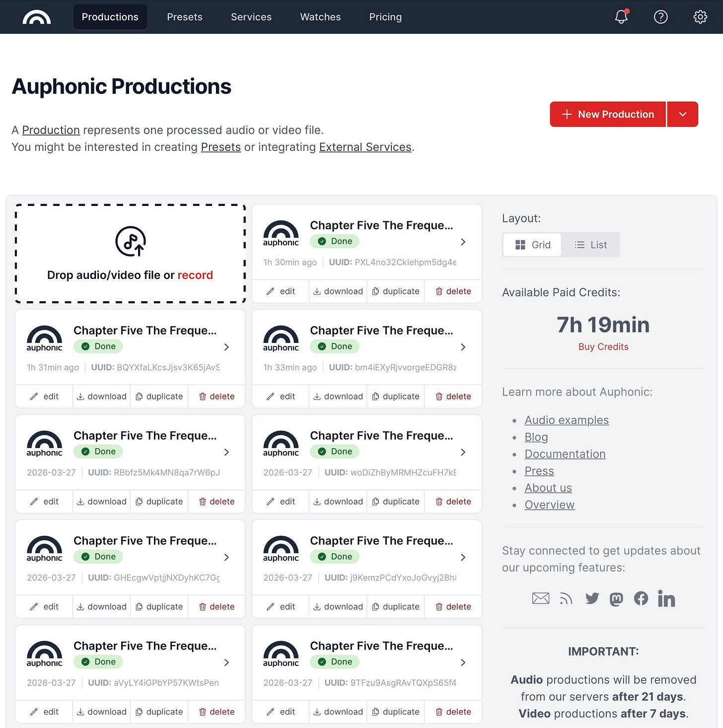Open the New Production dropdown arrow

(683, 114)
